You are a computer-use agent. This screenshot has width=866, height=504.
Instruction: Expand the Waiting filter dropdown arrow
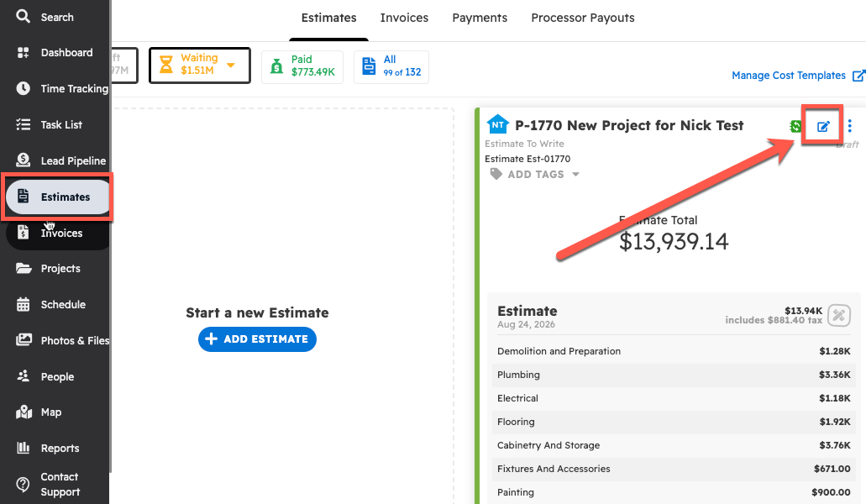point(231,66)
